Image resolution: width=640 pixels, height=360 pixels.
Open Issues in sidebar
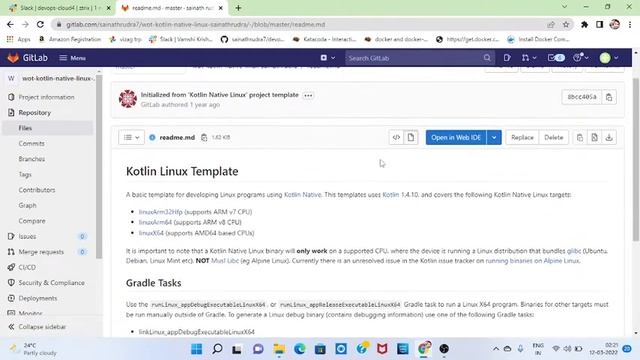click(x=27, y=237)
